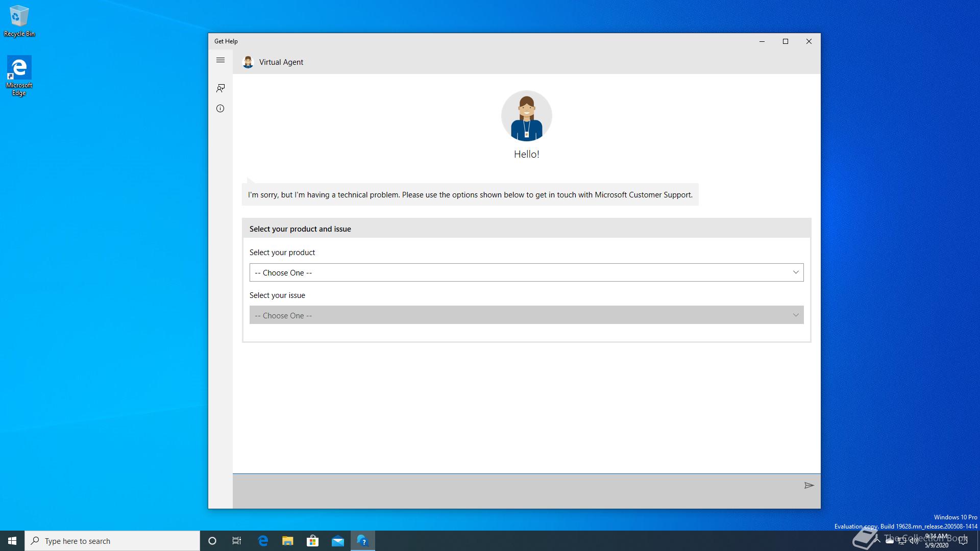
Task: Click the contact support chat icon in sidebar
Action: pyautogui.click(x=220, y=88)
